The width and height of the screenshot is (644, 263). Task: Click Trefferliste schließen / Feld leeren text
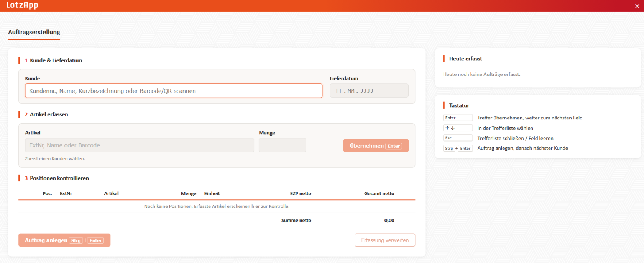515,138
